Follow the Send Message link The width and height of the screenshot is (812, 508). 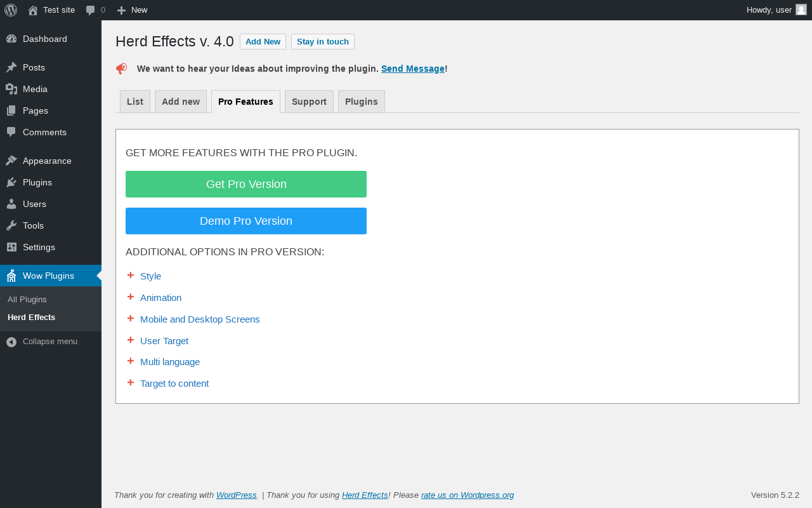point(413,69)
